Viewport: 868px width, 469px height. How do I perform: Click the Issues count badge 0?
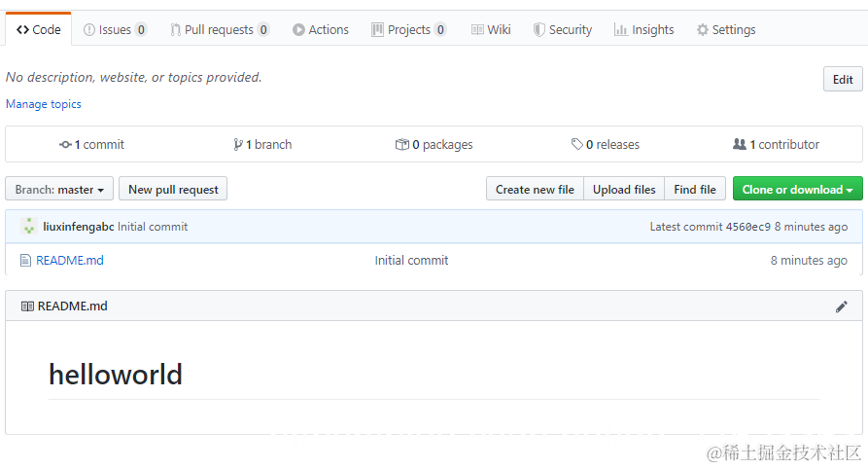point(141,29)
